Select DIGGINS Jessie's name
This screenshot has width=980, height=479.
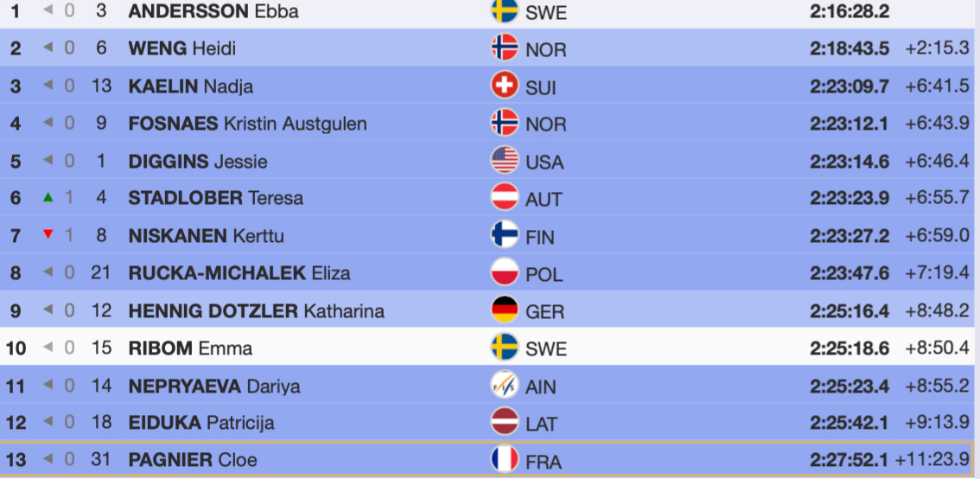(198, 161)
